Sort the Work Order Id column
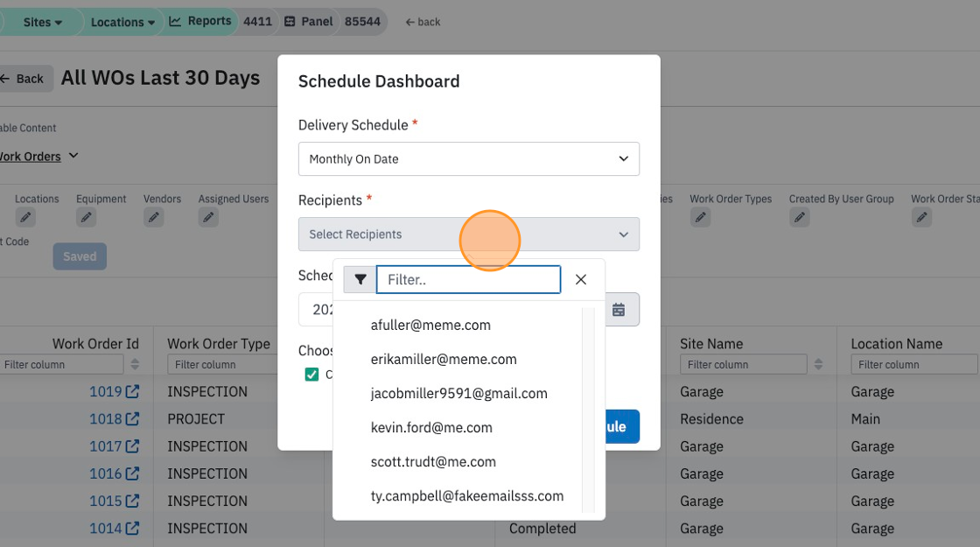Image resolution: width=980 pixels, height=547 pixels. [135, 364]
